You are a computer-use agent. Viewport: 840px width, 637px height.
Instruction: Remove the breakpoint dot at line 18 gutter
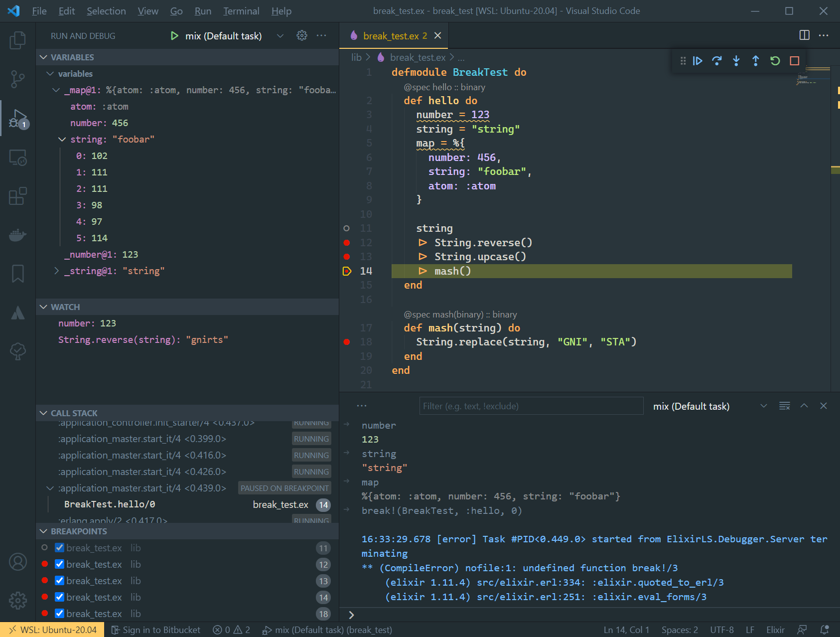347,342
